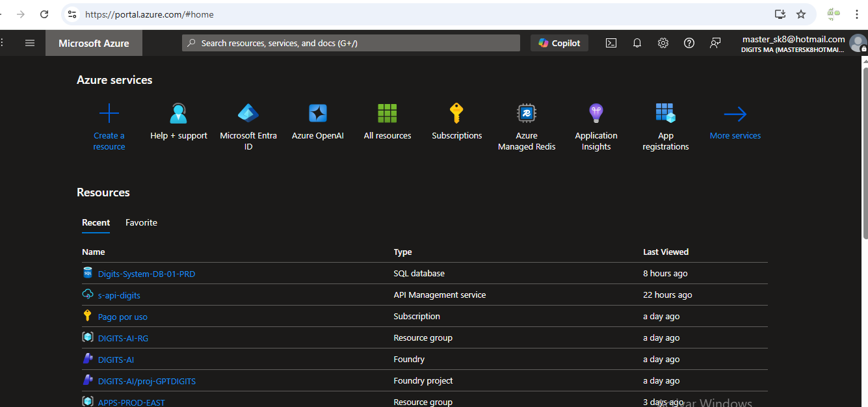This screenshot has width=868, height=407.
Task: Click master_sk8@hotmail.com account name
Action: pos(793,39)
